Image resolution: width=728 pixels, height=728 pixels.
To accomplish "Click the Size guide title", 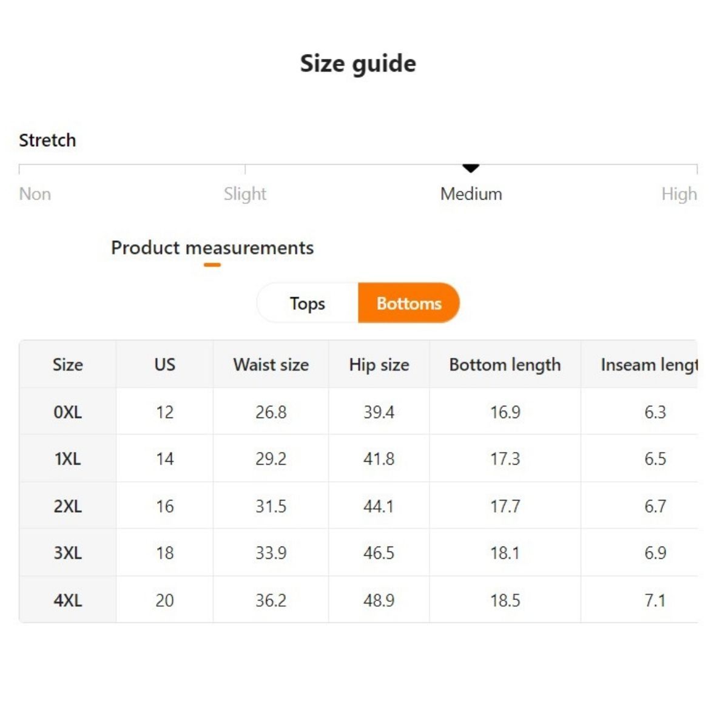I will click(x=358, y=64).
